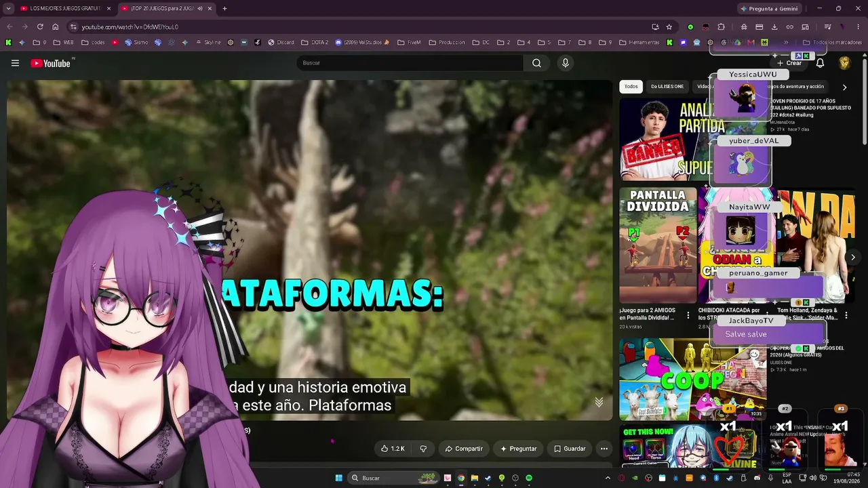Open YouTube notifications bell
This screenshot has height=488, width=868.
coord(820,63)
